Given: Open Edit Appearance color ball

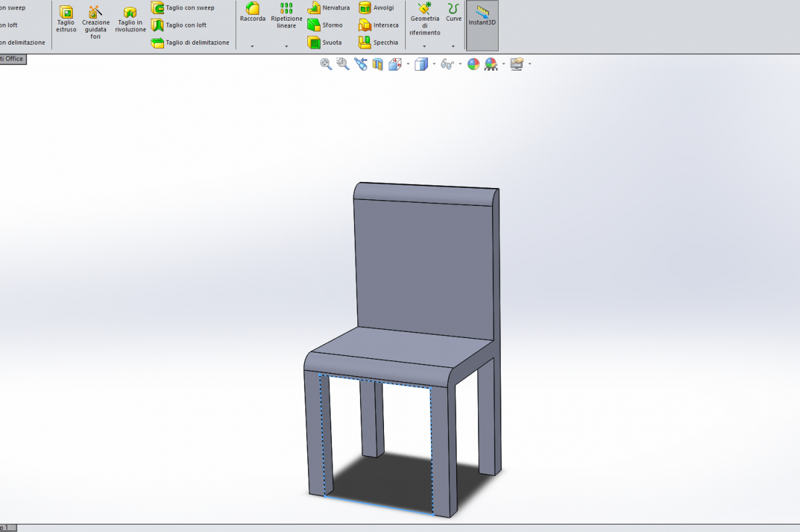Looking at the screenshot, I should pyautogui.click(x=473, y=64).
